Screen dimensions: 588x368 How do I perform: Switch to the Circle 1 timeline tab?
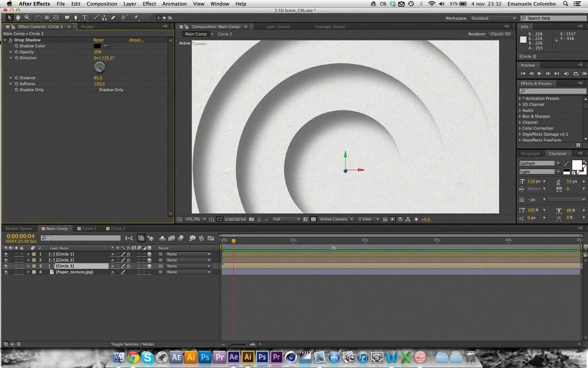click(x=89, y=228)
